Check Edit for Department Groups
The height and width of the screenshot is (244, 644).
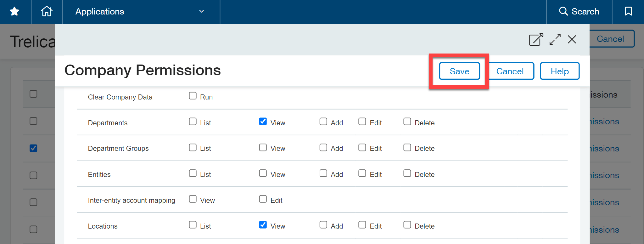click(362, 147)
